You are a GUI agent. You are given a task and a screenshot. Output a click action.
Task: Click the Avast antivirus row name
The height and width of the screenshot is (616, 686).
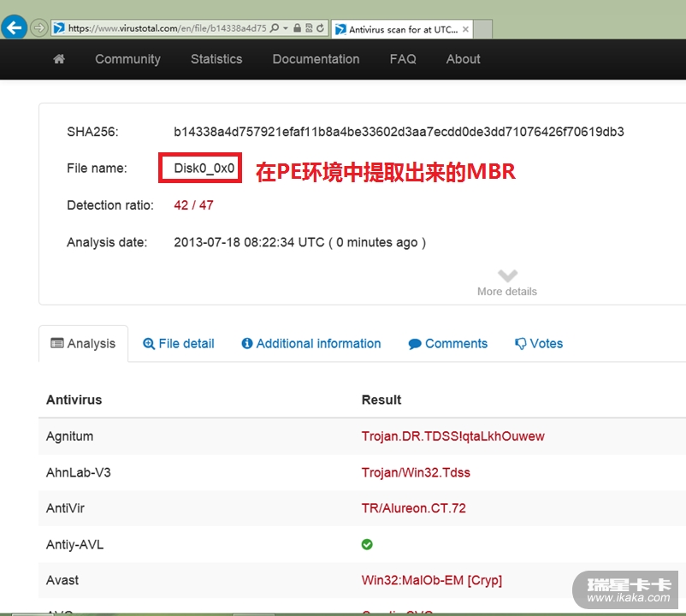(x=62, y=581)
